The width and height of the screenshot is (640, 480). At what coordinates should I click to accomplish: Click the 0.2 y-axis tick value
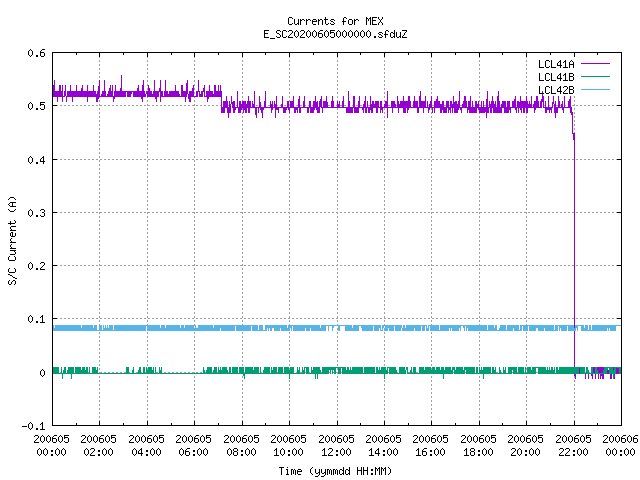click(x=36, y=266)
